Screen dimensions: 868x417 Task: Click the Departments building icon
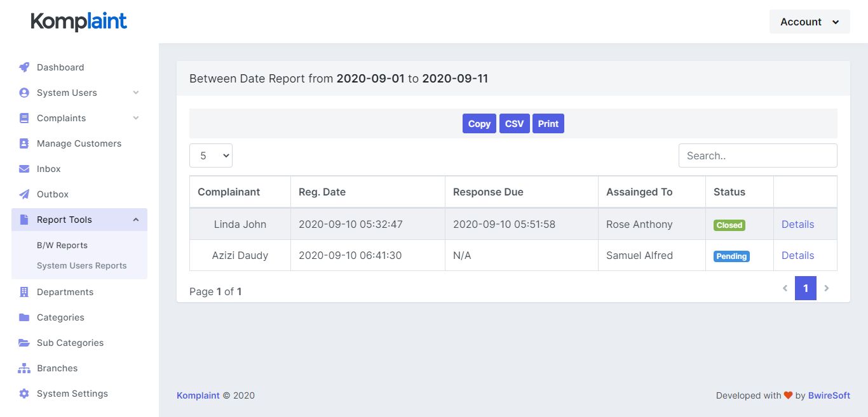pos(24,292)
